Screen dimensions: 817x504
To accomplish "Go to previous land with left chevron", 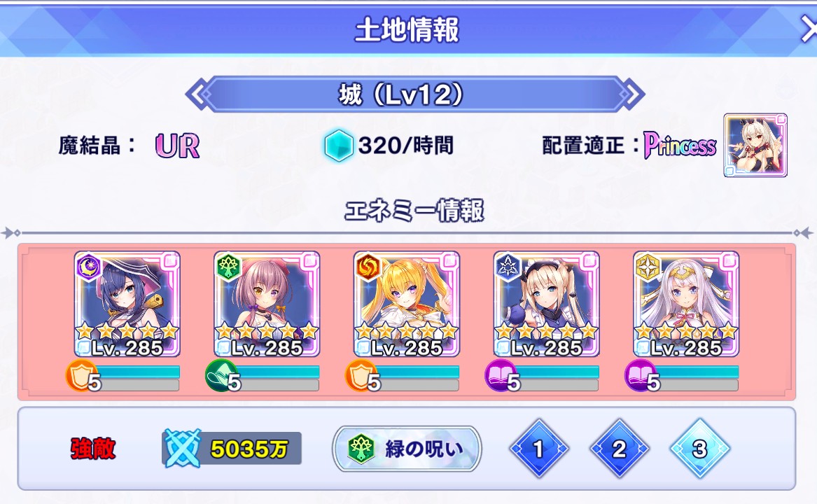I will click(x=197, y=94).
